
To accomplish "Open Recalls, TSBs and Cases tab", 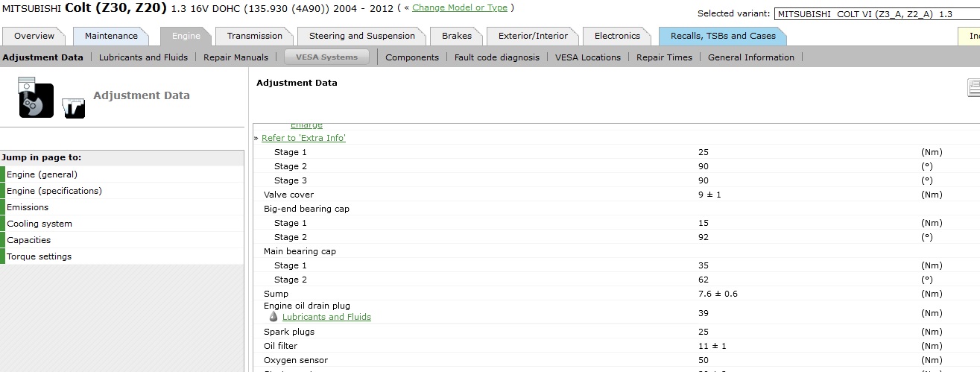I will [x=723, y=36].
